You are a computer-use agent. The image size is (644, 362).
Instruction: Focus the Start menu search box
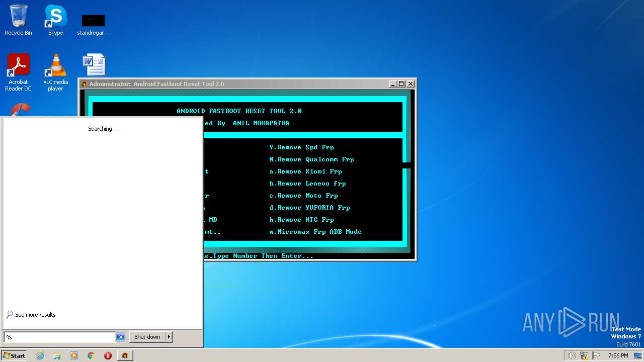pyautogui.click(x=59, y=337)
